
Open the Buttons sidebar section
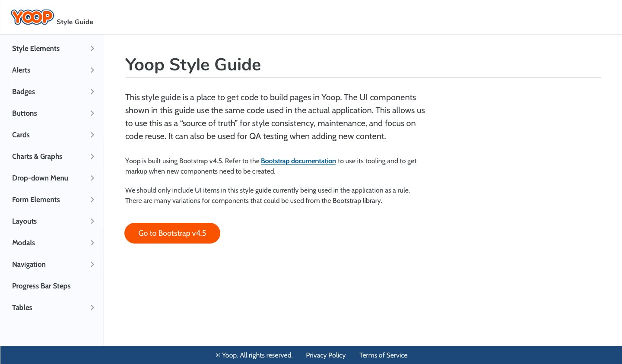click(25, 113)
